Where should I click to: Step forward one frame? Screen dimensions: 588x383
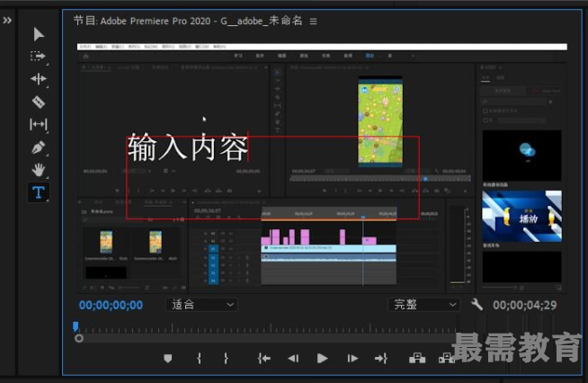tap(352, 358)
